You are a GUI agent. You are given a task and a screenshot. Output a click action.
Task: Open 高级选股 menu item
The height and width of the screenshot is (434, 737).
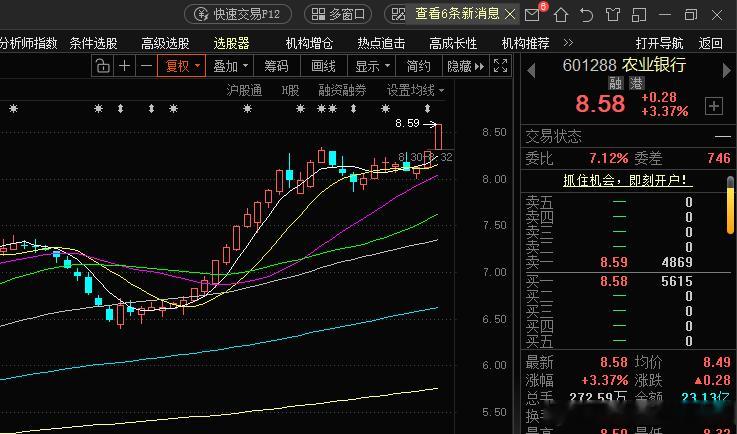(165, 44)
